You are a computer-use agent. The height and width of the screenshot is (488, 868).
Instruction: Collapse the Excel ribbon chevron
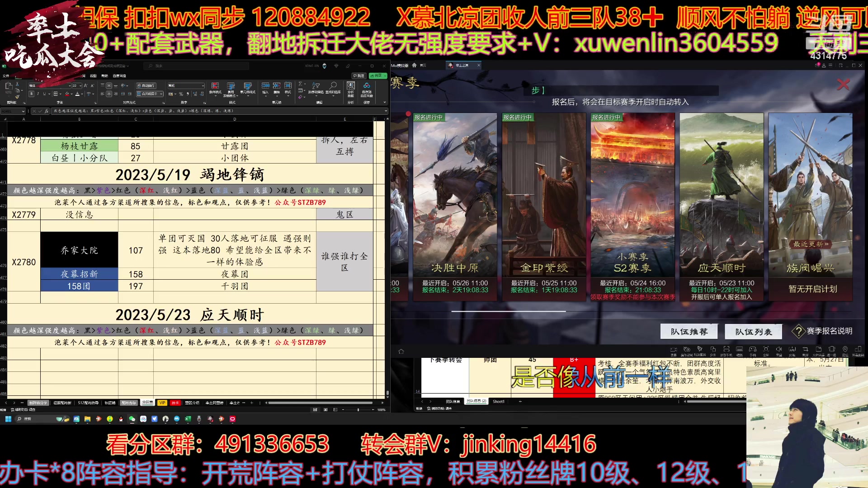click(x=385, y=102)
